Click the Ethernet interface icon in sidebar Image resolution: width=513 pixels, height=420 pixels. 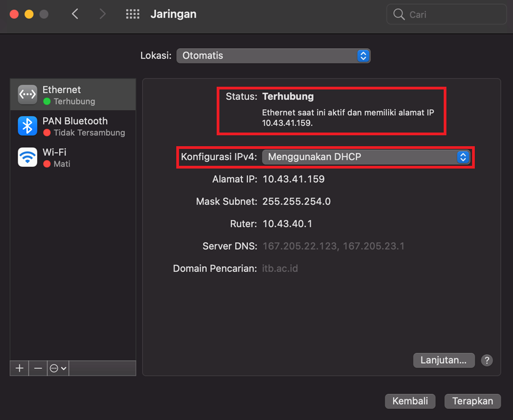(27, 95)
